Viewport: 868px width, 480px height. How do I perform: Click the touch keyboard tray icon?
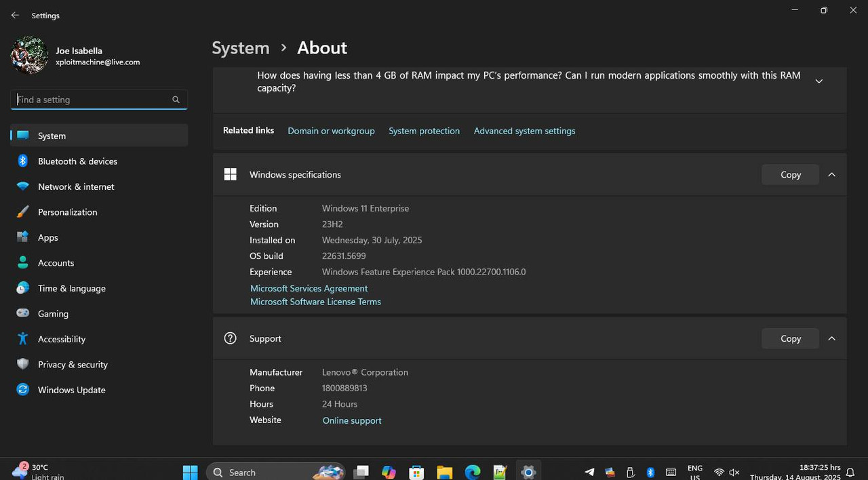[671, 472]
